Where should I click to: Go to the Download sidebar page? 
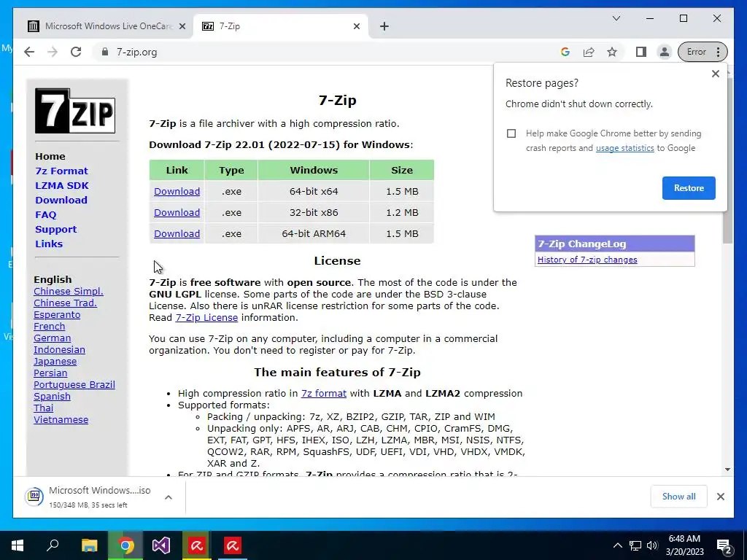pyautogui.click(x=61, y=200)
